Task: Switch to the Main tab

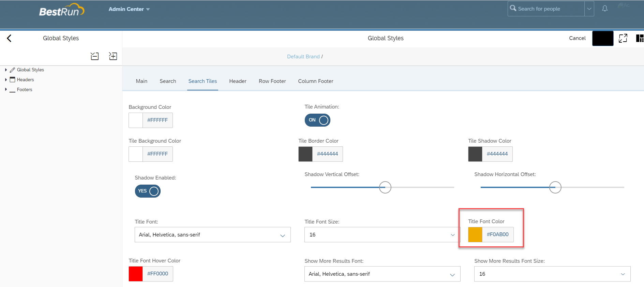Action: pos(141,81)
